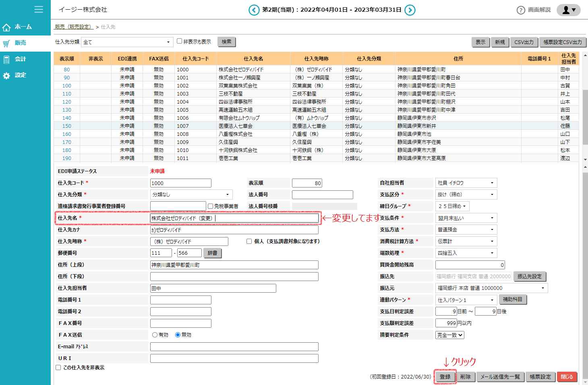Open 画面解説 help icon

click(x=521, y=10)
